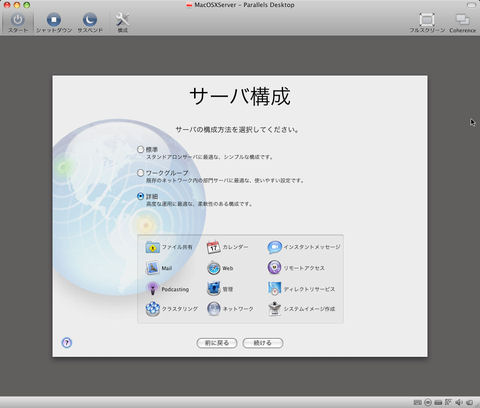The height and width of the screenshot is (408, 480).
Task: Click the System Imaging (システムイメージ作成) icon
Action: [274, 309]
